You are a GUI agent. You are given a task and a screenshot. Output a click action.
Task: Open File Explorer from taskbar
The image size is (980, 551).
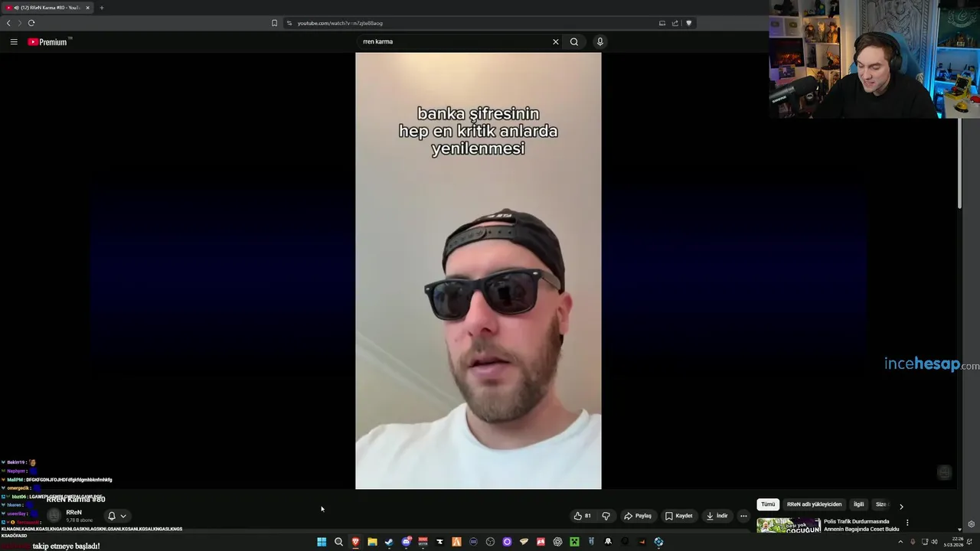(x=372, y=542)
